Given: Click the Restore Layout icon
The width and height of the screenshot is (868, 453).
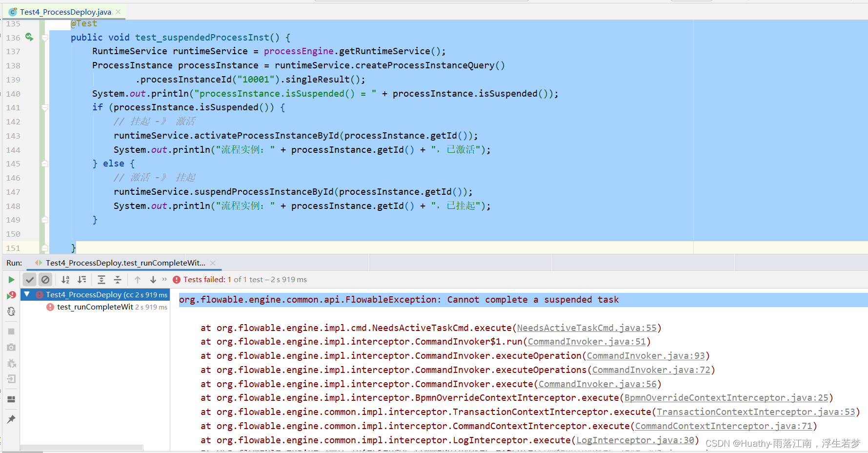Looking at the screenshot, I should tap(11, 399).
